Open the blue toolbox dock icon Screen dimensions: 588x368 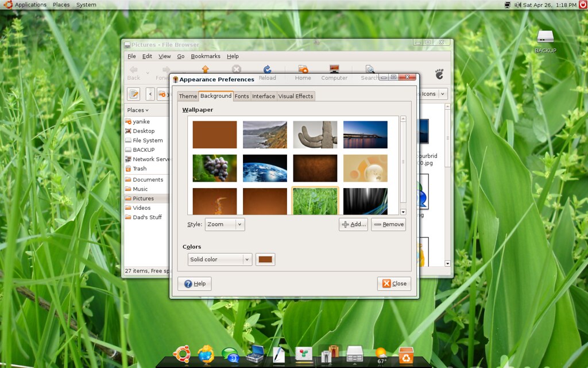pos(255,354)
